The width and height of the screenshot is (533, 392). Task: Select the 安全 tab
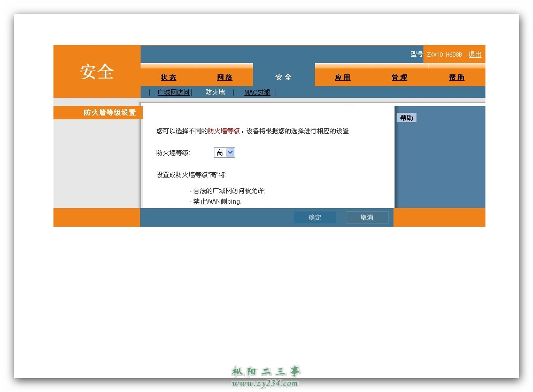(283, 77)
